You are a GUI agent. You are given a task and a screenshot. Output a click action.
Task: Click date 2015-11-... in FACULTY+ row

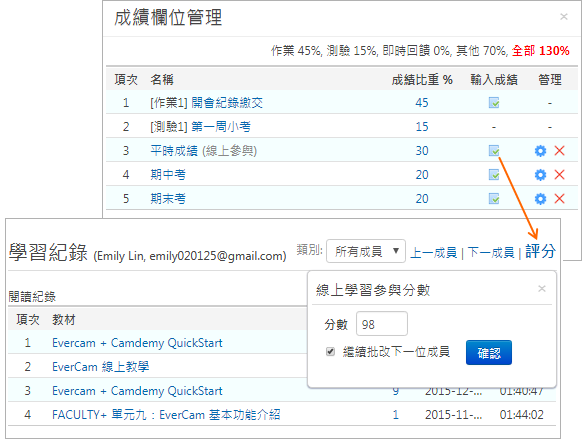click(453, 415)
